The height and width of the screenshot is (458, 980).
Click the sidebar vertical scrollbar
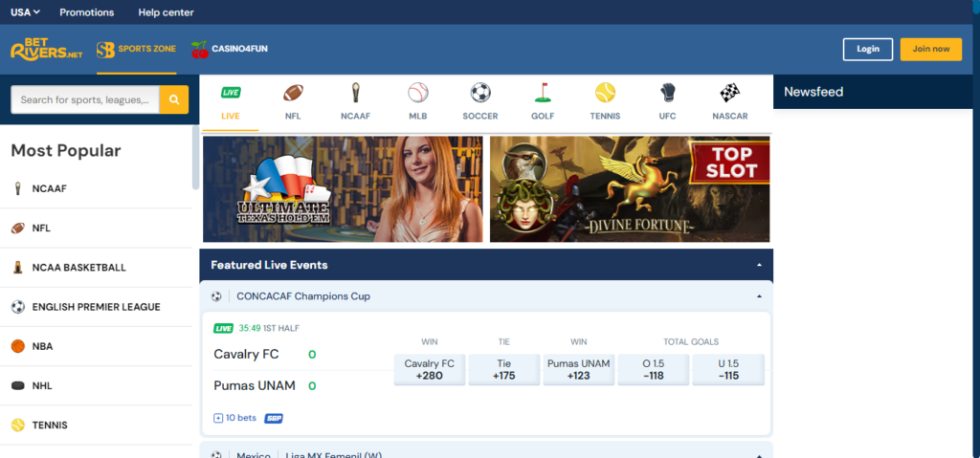(195, 158)
